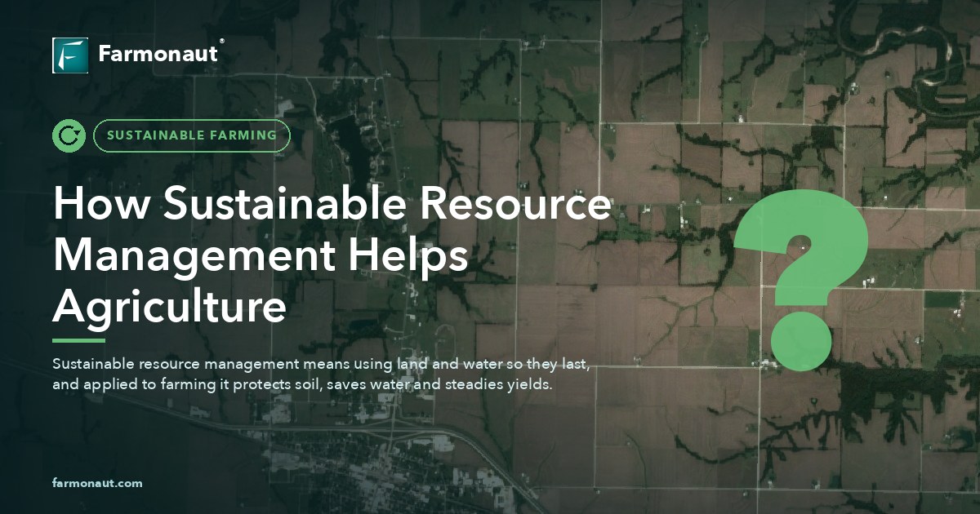Click the headline 'How Sustainable Resource Management Helps Agriculture'

point(332,256)
